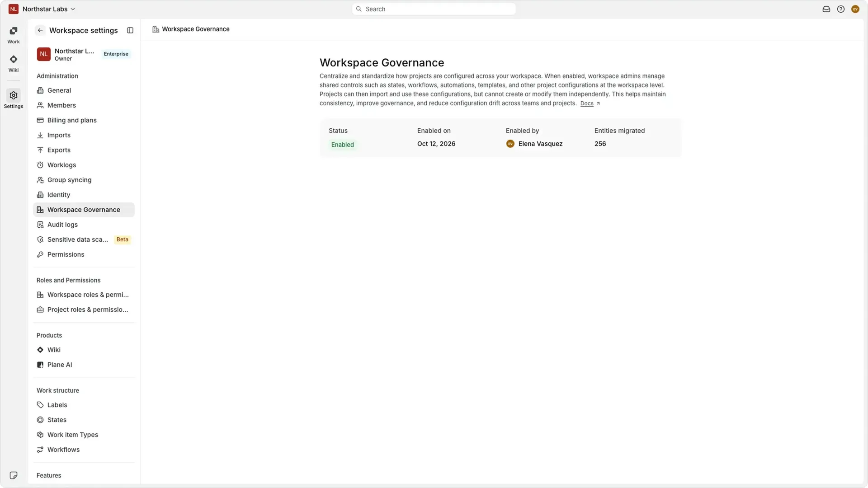The height and width of the screenshot is (488, 868).
Task: Click the 256 entities migrated value
Action: pyautogui.click(x=600, y=144)
